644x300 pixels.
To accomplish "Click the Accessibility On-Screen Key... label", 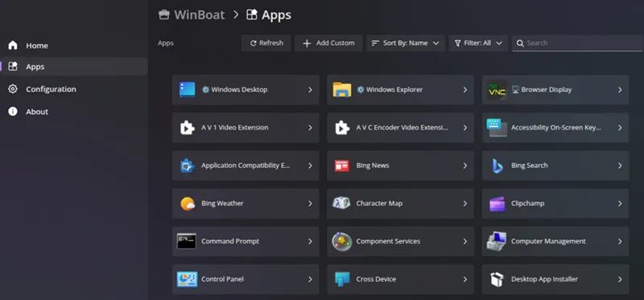I will [x=556, y=128].
